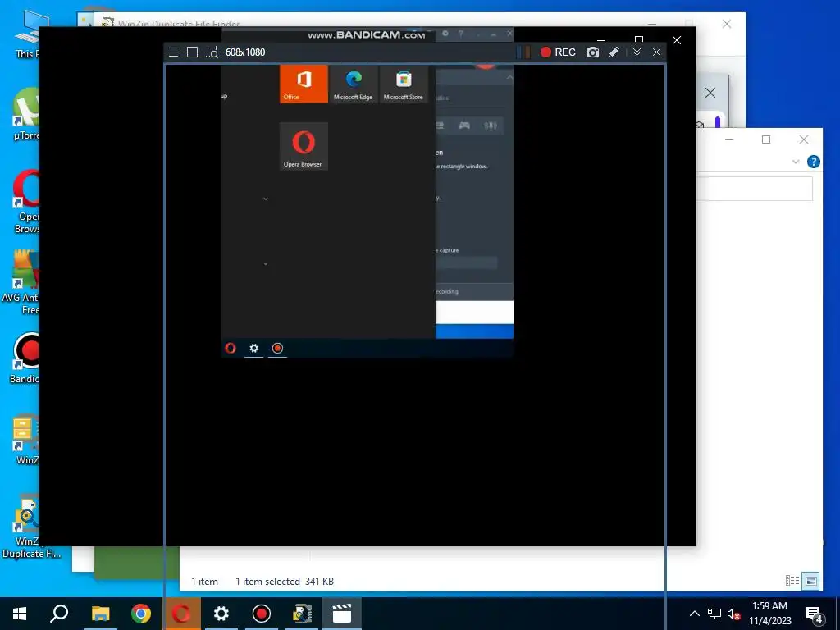Switch to Opera on the taskbar

point(181,614)
